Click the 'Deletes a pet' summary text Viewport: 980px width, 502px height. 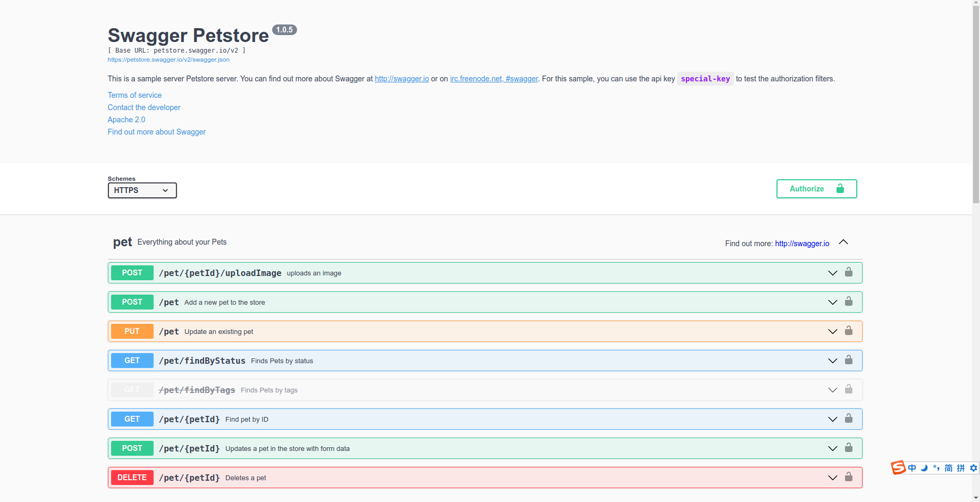pyautogui.click(x=246, y=478)
